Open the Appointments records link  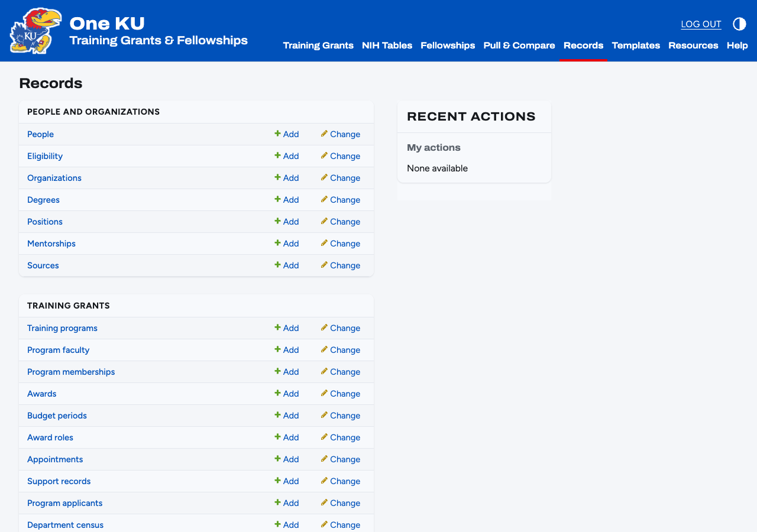point(55,459)
